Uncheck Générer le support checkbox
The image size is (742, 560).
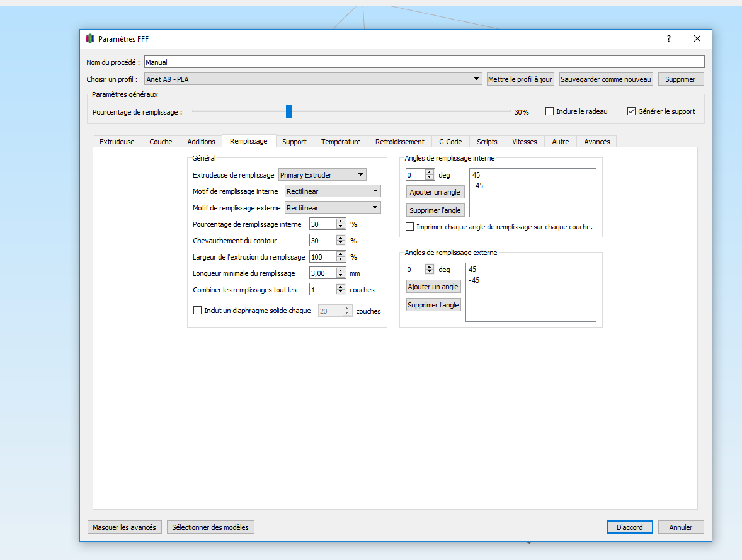click(x=631, y=111)
